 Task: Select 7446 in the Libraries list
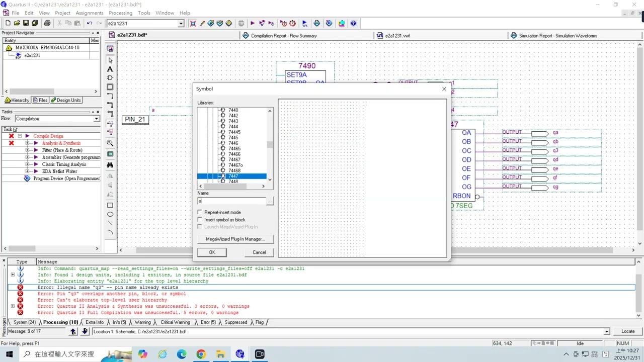pos(233,143)
